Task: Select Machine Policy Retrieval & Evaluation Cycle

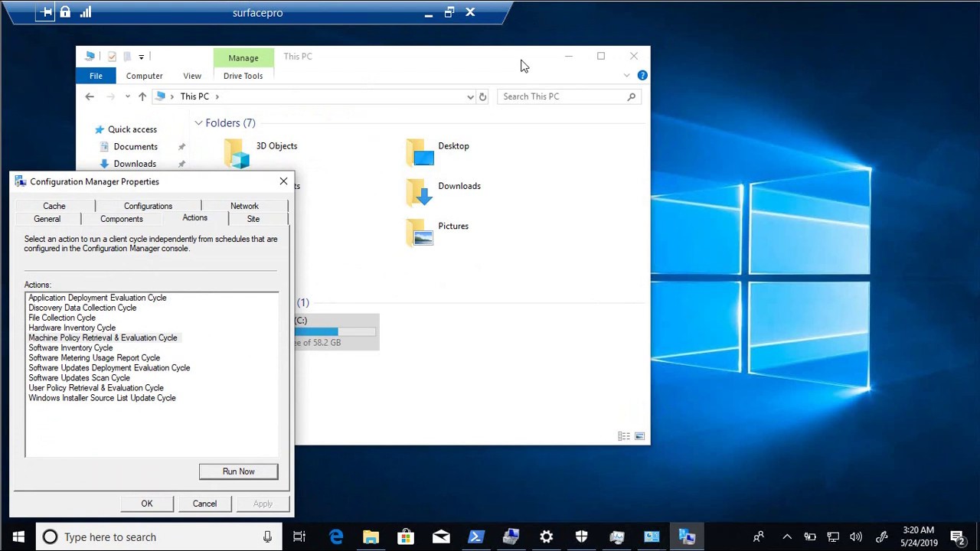Action: (103, 337)
